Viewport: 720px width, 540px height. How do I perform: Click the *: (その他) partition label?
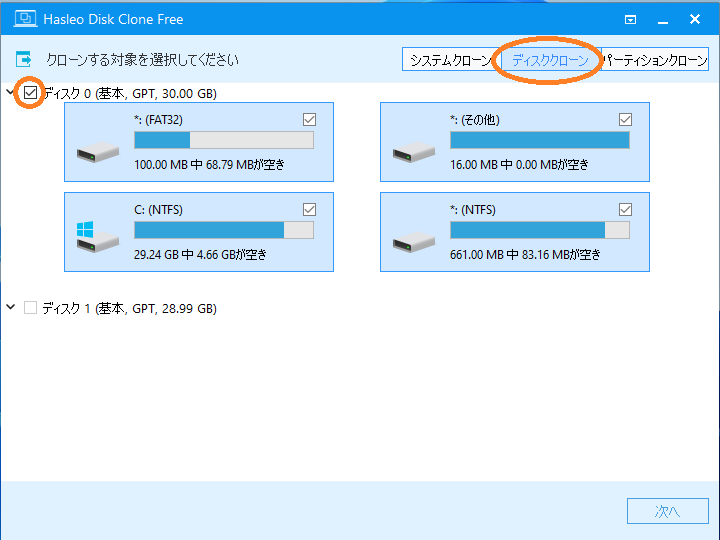[475, 120]
